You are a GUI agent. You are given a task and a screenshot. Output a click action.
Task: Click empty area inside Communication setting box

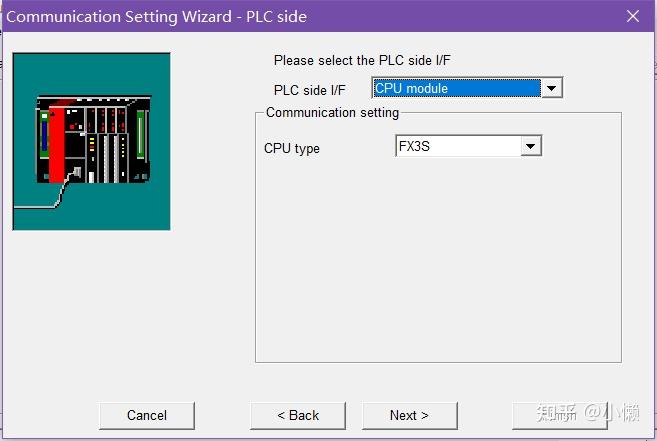438,260
